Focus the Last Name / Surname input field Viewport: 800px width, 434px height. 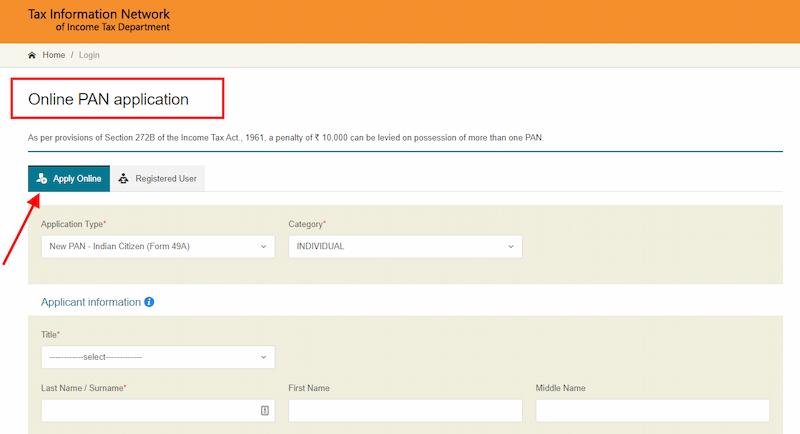click(148, 411)
